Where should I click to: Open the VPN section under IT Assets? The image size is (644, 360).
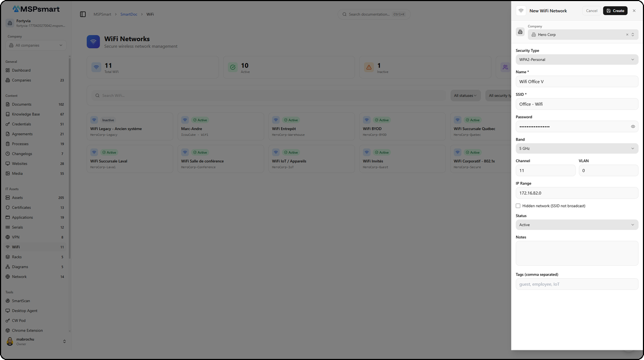pyautogui.click(x=19, y=237)
